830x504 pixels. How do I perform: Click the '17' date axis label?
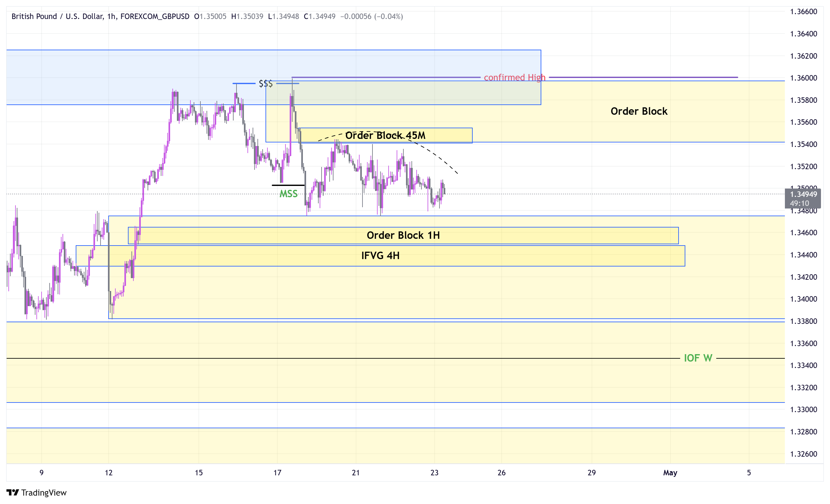[277, 473]
